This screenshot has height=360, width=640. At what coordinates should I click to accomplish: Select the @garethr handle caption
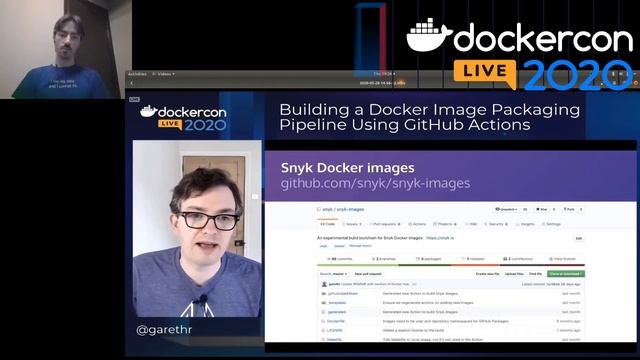coord(164,330)
